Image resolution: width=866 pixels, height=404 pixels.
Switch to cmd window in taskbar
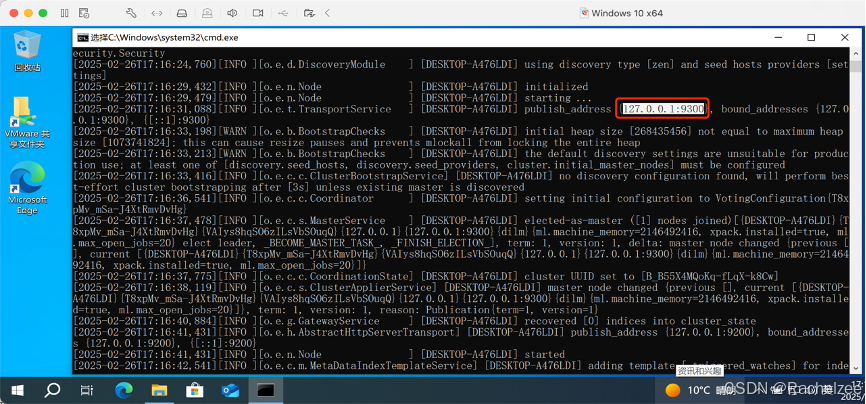[266, 391]
